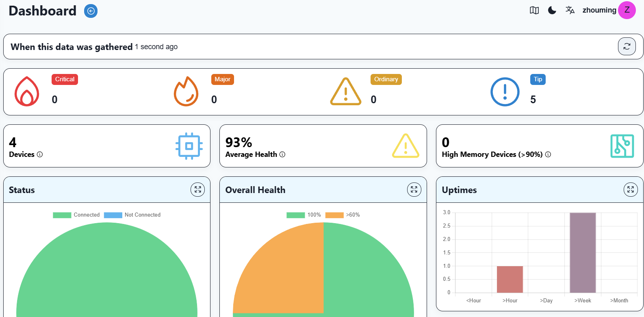Select the Critical badge

click(65, 79)
